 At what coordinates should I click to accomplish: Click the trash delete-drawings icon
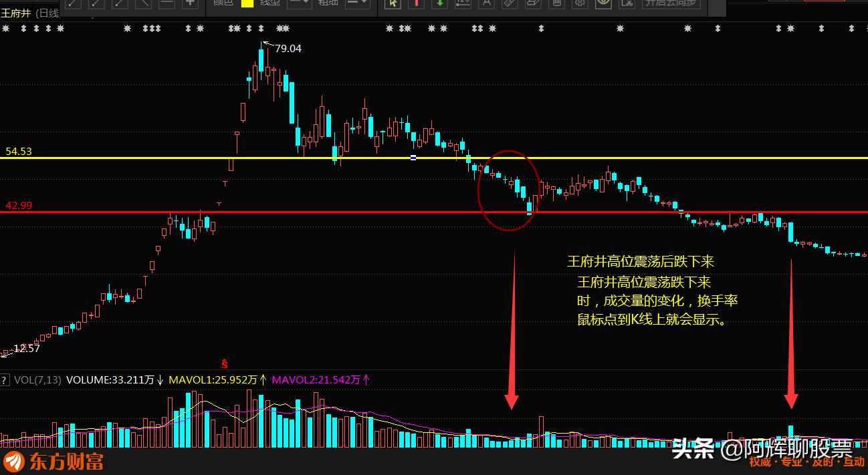(556, 3)
